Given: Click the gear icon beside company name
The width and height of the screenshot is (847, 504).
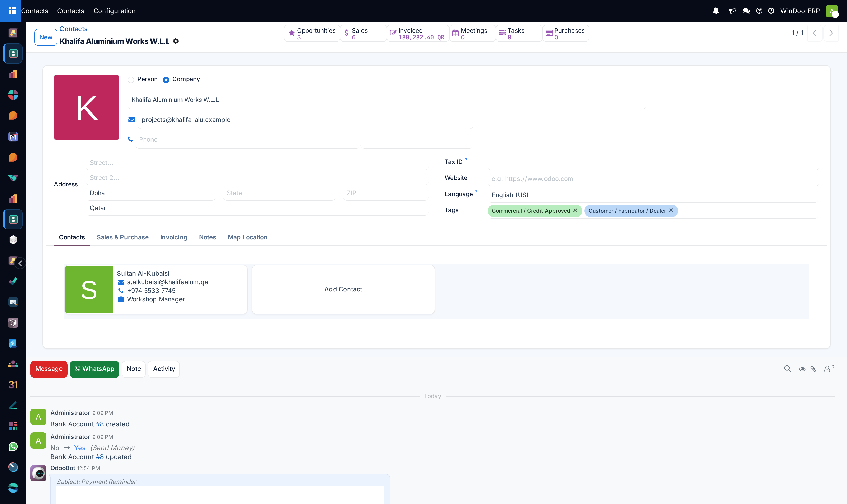Looking at the screenshot, I should 176,41.
